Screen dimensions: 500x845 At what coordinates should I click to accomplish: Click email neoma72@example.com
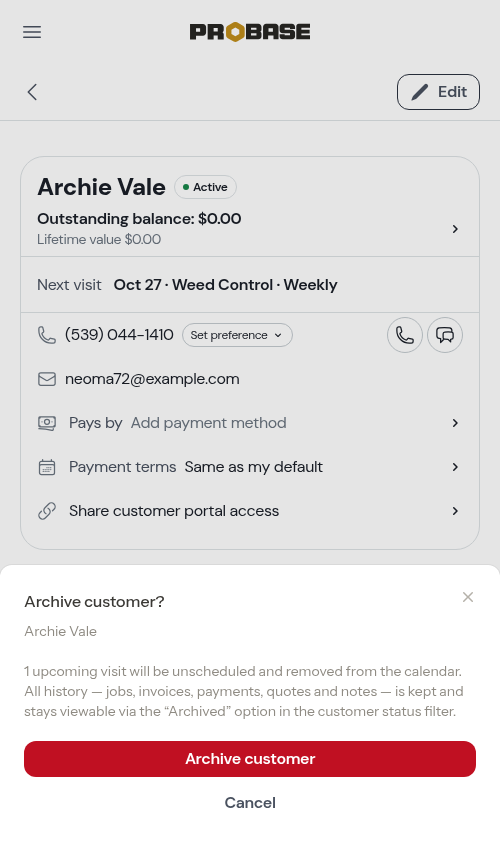[x=152, y=379]
